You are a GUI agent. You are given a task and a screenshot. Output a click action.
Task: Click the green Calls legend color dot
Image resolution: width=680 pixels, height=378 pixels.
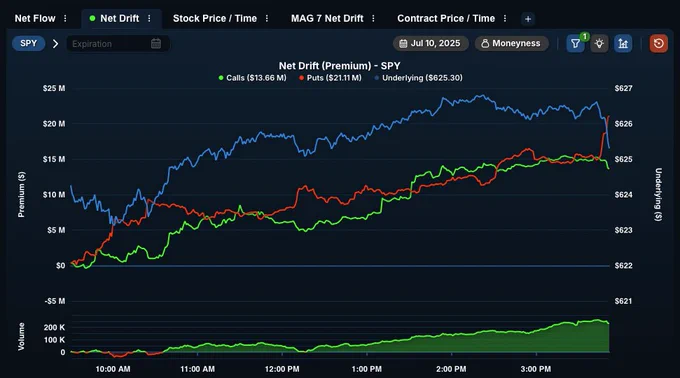pyautogui.click(x=221, y=78)
